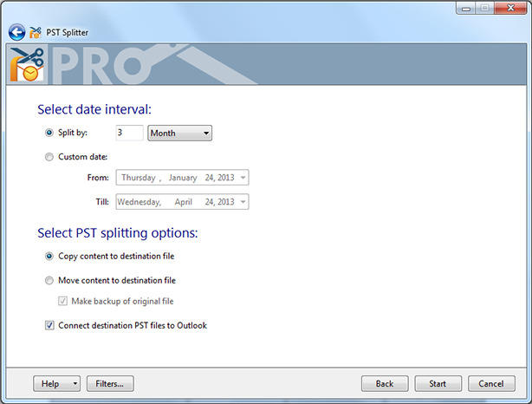
Task: Open the From date picker dropdown arrow
Action: click(x=243, y=178)
